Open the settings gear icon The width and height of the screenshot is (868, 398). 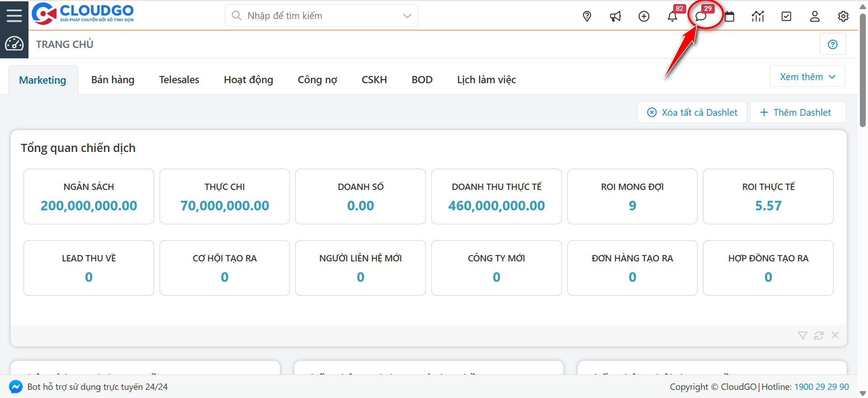click(x=843, y=16)
